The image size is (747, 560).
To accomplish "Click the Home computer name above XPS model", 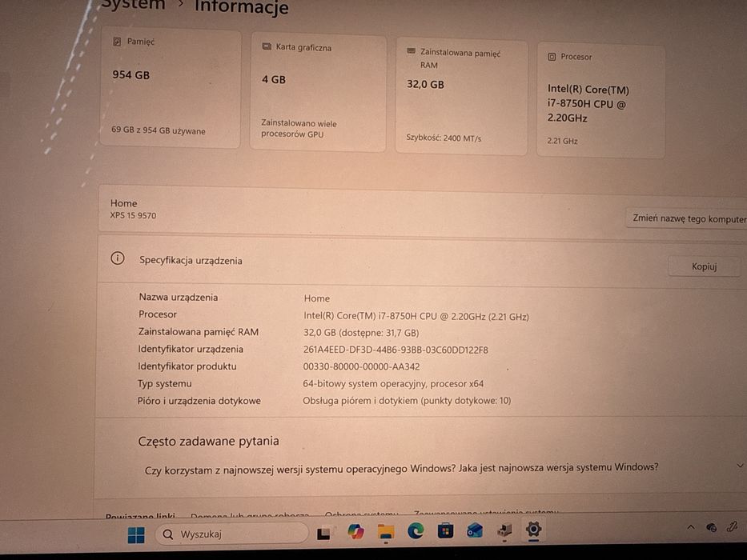I will [x=123, y=203].
